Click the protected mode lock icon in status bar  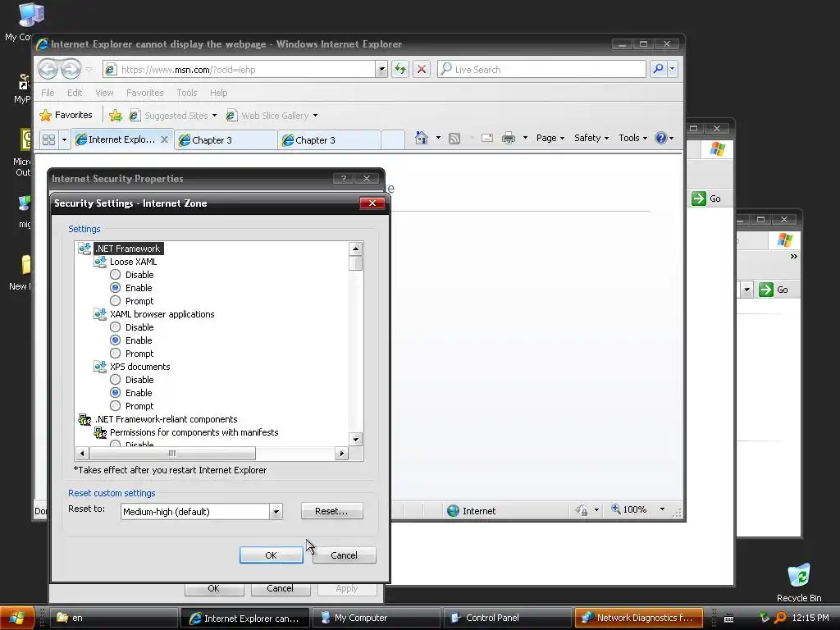582,510
